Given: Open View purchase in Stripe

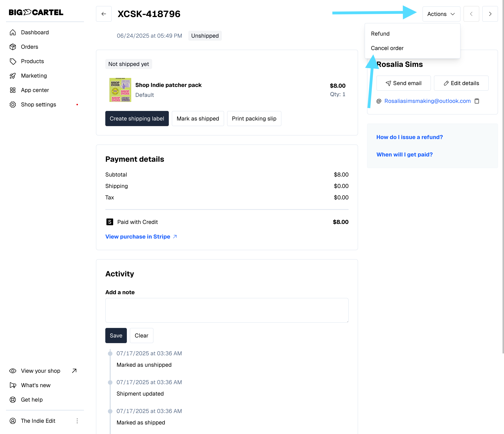Looking at the screenshot, I should click(138, 236).
